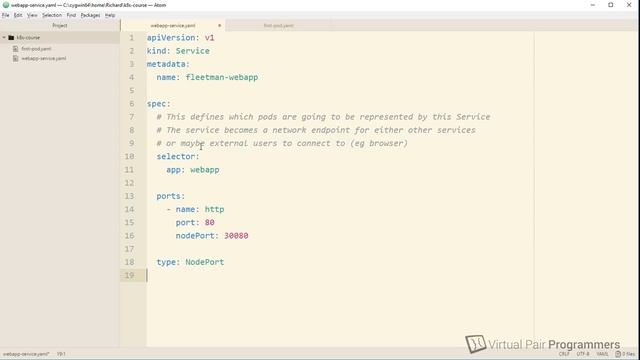Click the webapp-service.yaml file icon in tree
This screenshot has height=360, width=640.
pos(16,58)
